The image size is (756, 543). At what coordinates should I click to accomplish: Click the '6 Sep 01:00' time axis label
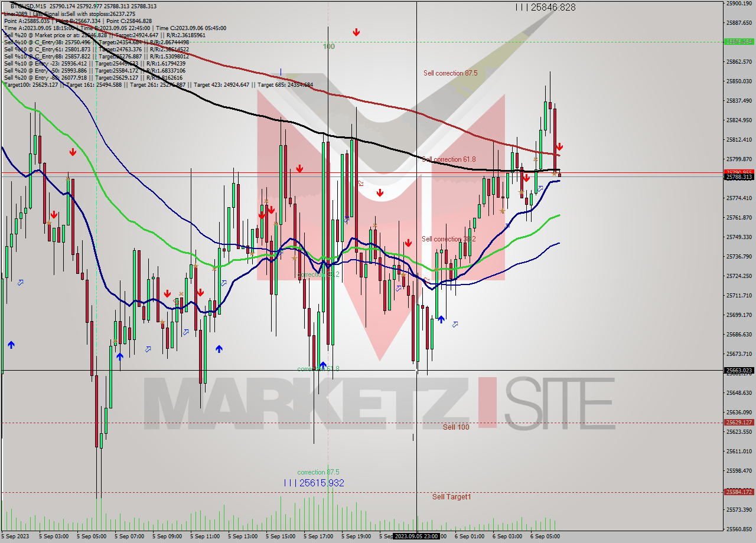tap(469, 537)
